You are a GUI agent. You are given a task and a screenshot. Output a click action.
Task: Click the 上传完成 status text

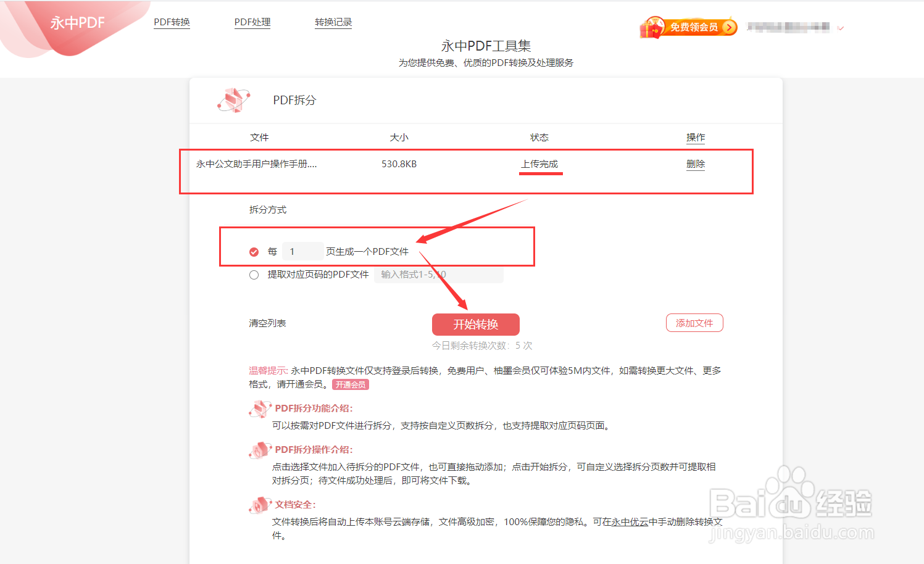(x=539, y=164)
